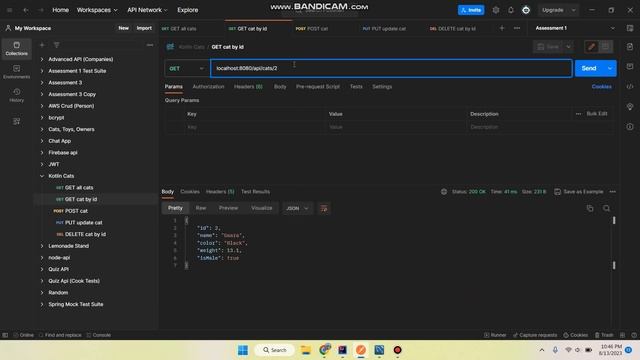Click Bulk Edit in query params
Image resolution: width=640 pixels, height=360 pixels.
point(597,113)
